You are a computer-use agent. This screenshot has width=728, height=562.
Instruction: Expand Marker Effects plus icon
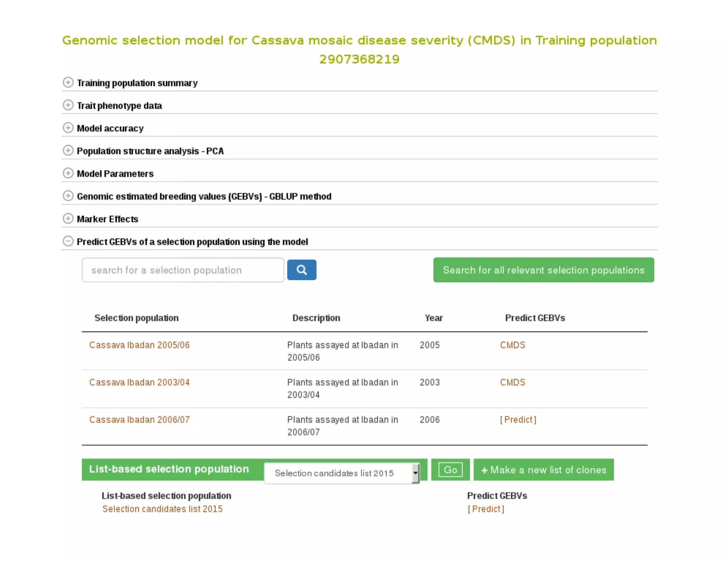[x=68, y=218]
